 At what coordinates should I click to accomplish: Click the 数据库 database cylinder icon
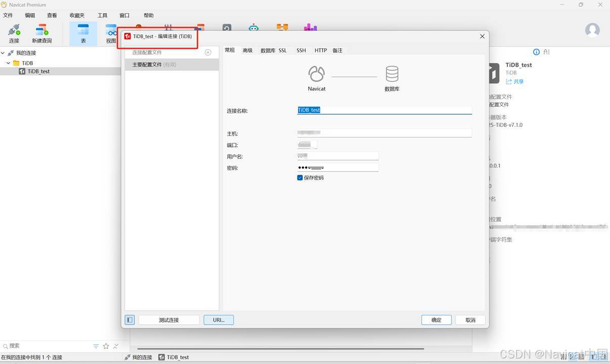[x=392, y=74]
